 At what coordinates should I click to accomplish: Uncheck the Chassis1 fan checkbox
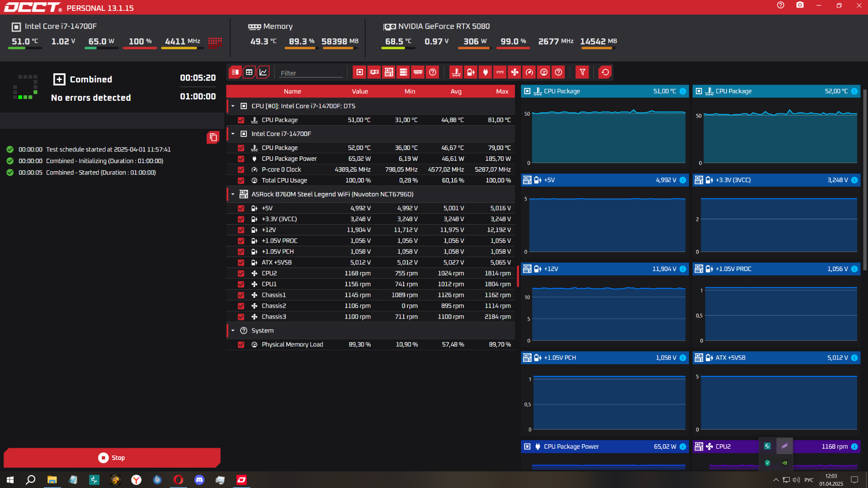[241, 296]
